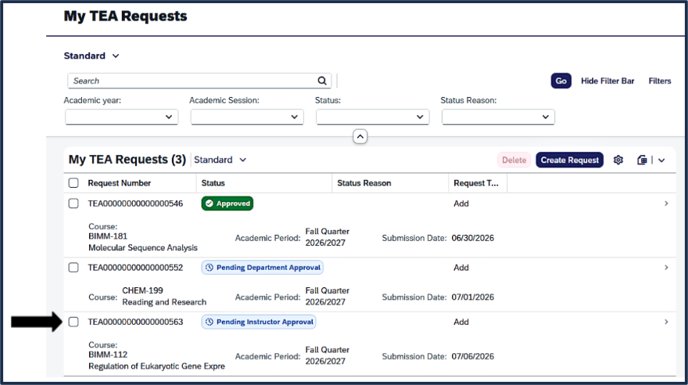Select checkbox for request TEA0000000000000563

click(74, 322)
